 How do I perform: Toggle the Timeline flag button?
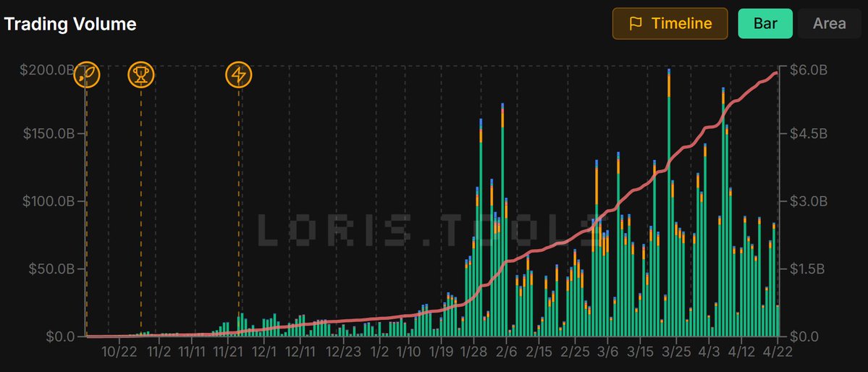point(670,23)
